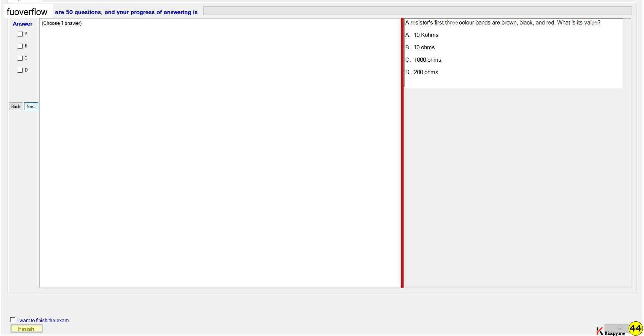Check answer box B

pyautogui.click(x=20, y=46)
